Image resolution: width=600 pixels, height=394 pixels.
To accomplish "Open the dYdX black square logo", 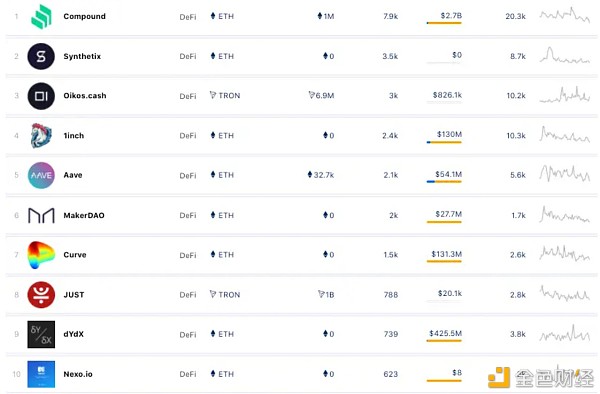I will (x=41, y=334).
